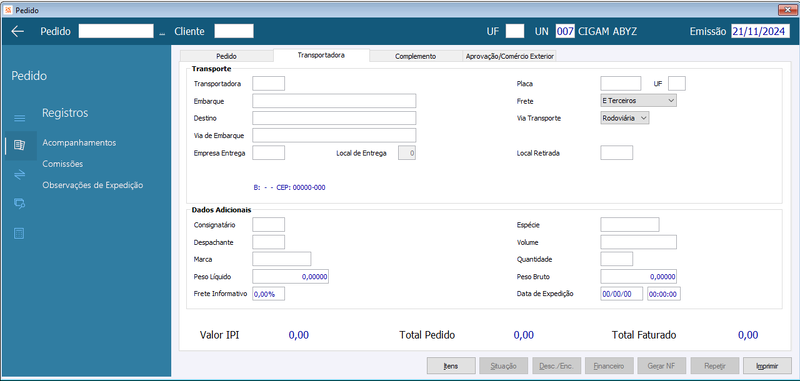Select the Emissão date field
Screen dimensions: 800x381
point(760,32)
